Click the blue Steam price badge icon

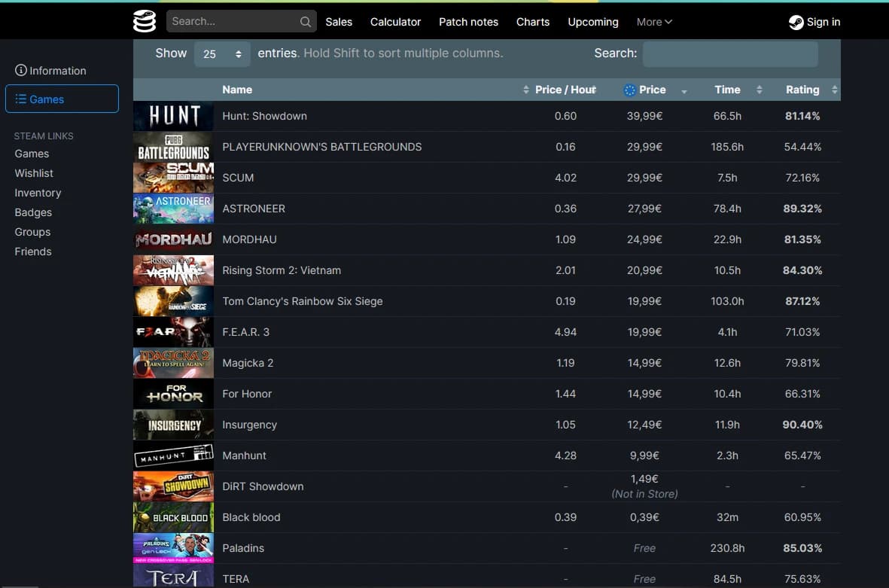click(x=629, y=90)
